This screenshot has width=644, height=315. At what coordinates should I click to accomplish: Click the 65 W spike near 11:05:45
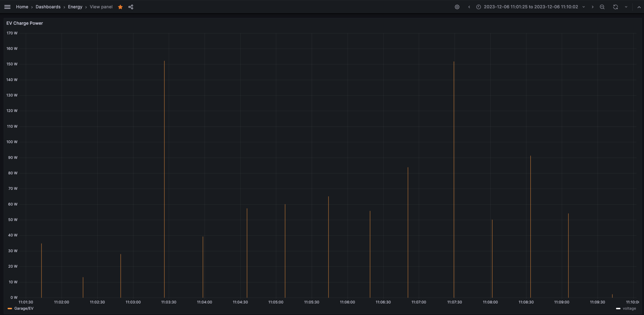[x=328, y=247]
